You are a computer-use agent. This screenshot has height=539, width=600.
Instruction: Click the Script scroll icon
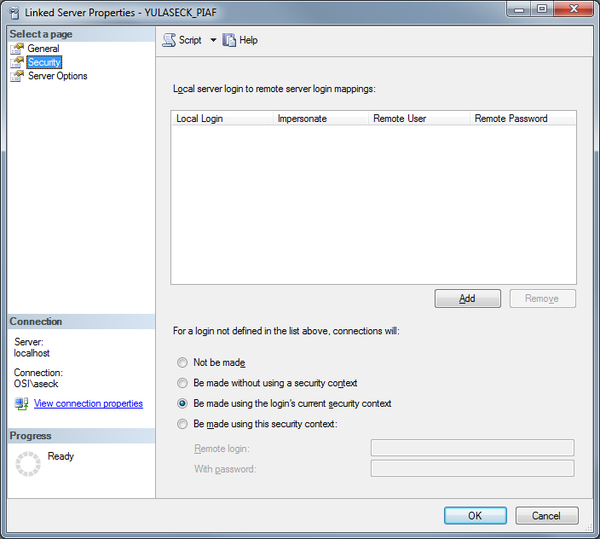169,40
